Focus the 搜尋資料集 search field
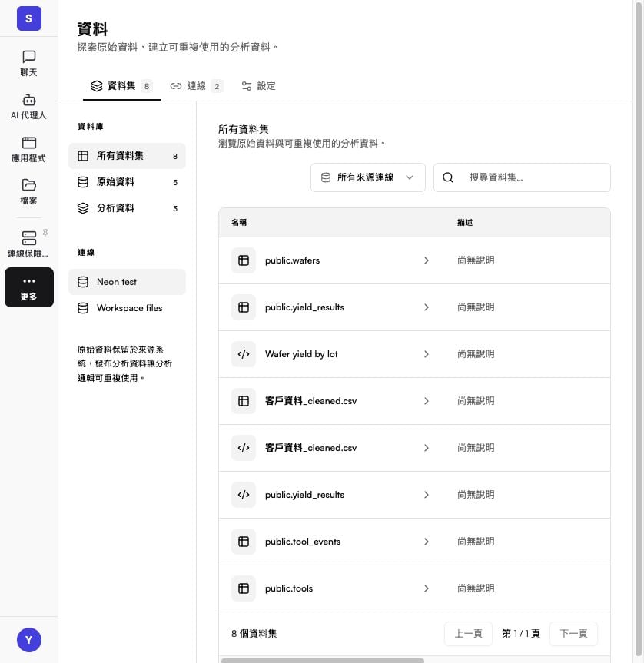 coord(522,177)
